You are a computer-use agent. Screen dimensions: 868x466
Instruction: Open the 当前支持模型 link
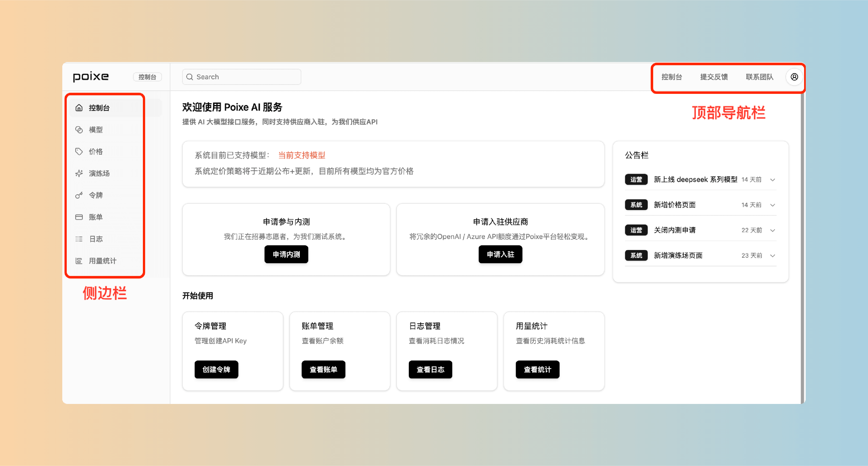pos(302,155)
